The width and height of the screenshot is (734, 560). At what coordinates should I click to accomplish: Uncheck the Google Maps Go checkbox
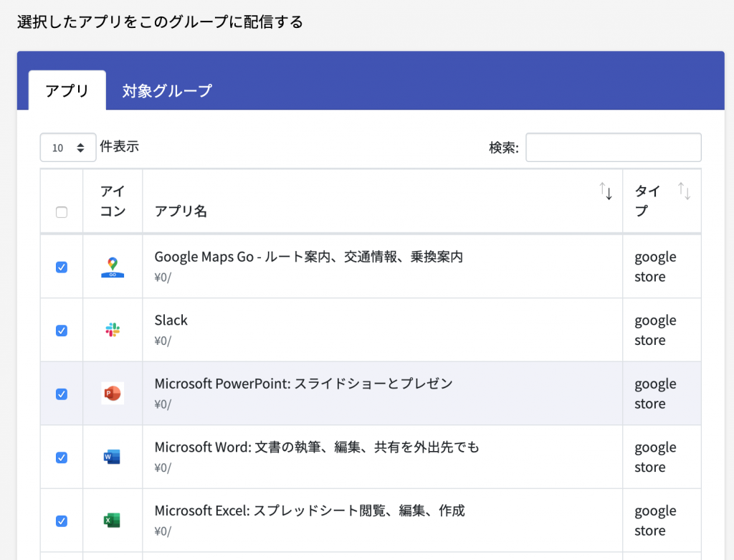pos(62,267)
